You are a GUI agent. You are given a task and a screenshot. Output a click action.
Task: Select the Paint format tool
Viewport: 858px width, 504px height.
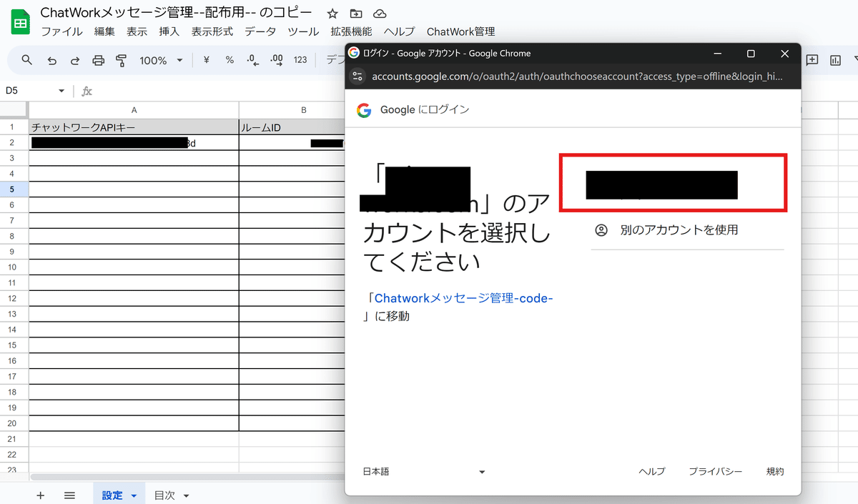122,60
